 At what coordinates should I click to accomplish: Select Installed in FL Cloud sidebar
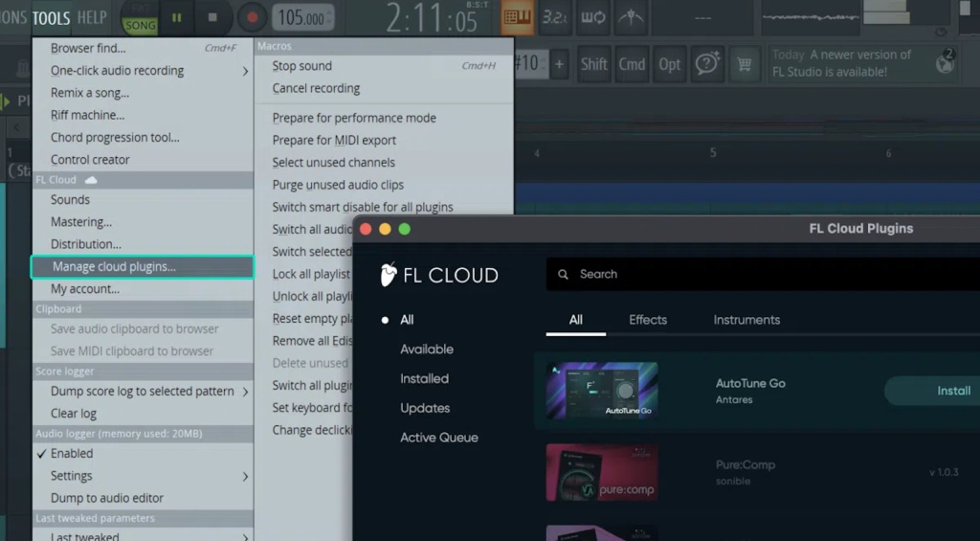424,378
